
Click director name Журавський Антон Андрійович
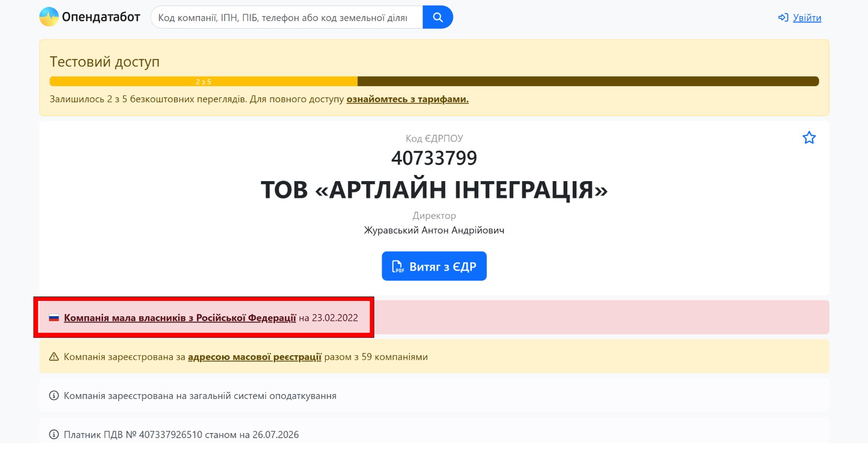pyautogui.click(x=434, y=230)
